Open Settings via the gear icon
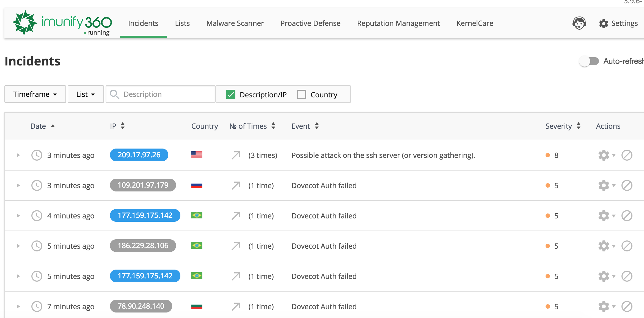The height and width of the screenshot is (318, 644). pyautogui.click(x=604, y=24)
